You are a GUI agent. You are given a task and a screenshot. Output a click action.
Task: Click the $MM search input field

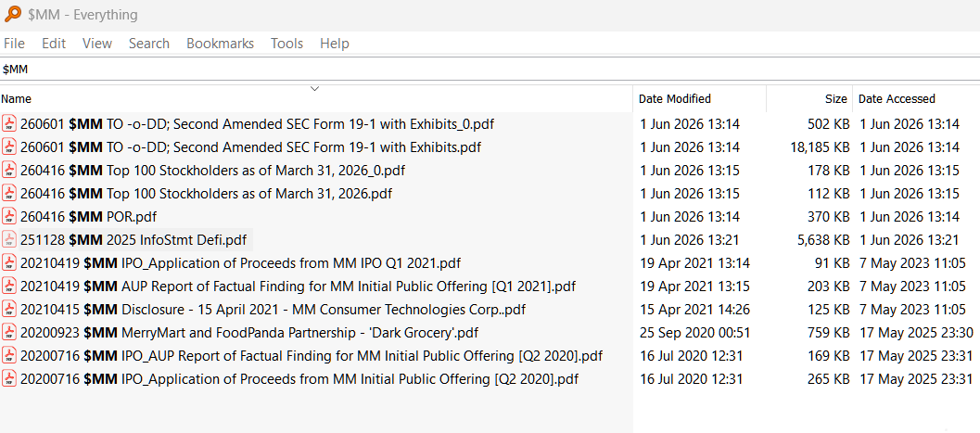(490, 69)
